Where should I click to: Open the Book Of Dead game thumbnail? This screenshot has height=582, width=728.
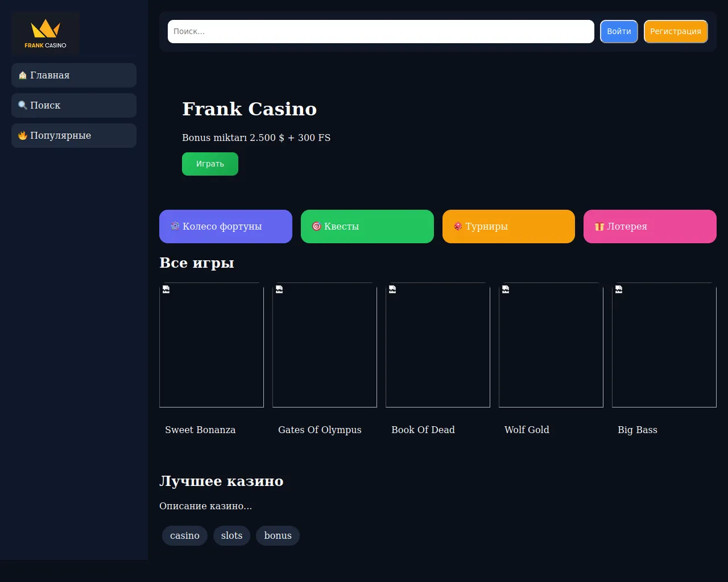click(438, 345)
